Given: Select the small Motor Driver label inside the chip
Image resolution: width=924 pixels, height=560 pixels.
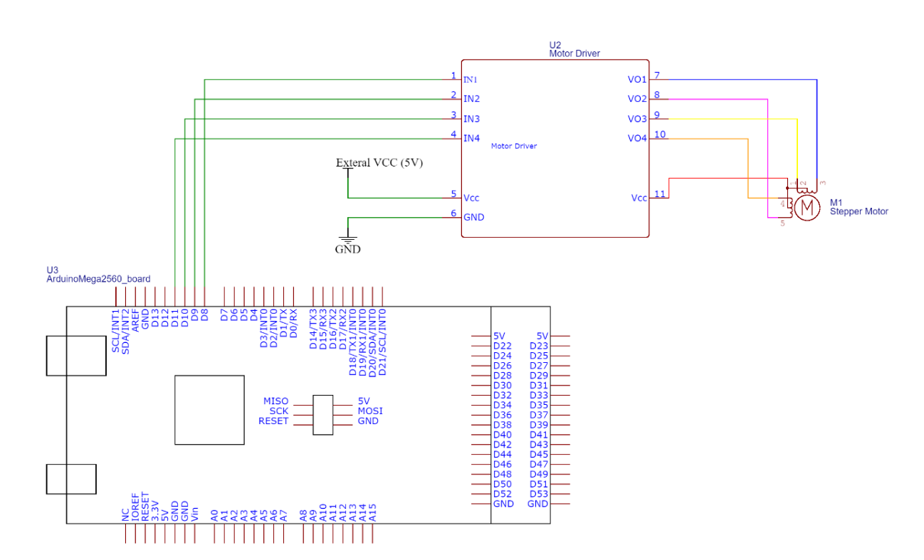Looking at the screenshot, I should tap(514, 146).
